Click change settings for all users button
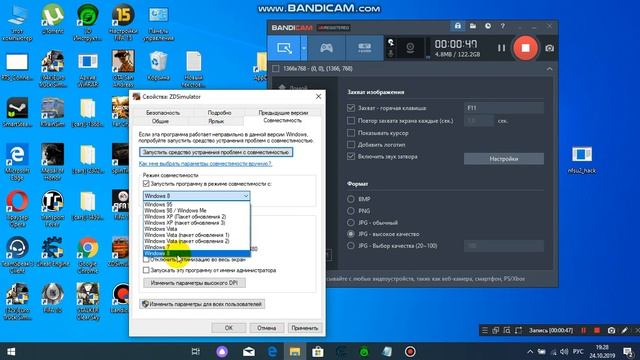 coord(202,304)
